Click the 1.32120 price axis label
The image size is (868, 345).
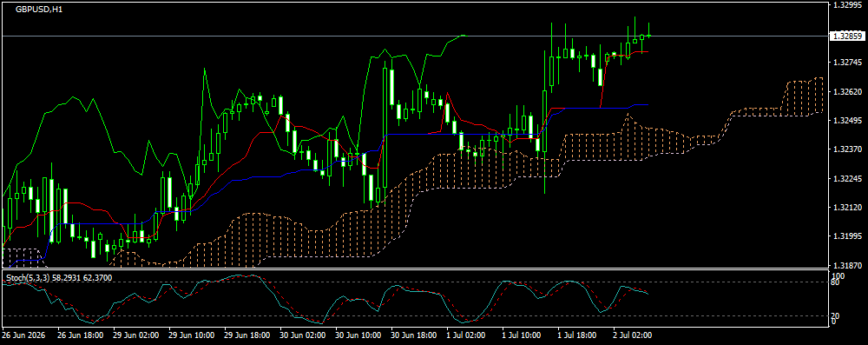(847, 208)
